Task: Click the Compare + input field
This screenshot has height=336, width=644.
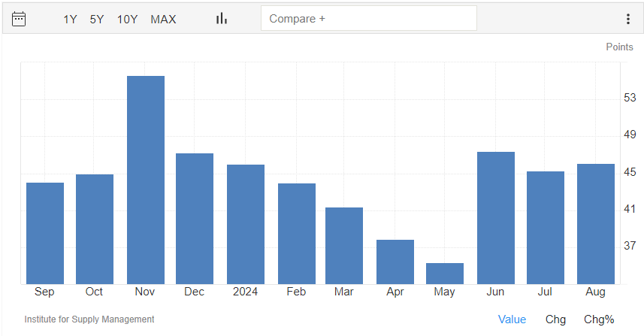Action: [x=369, y=18]
